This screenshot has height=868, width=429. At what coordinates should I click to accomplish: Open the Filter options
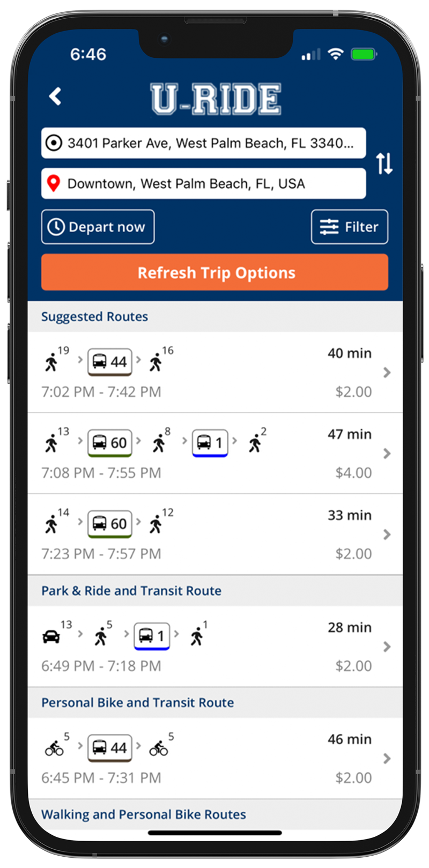(x=350, y=226)
